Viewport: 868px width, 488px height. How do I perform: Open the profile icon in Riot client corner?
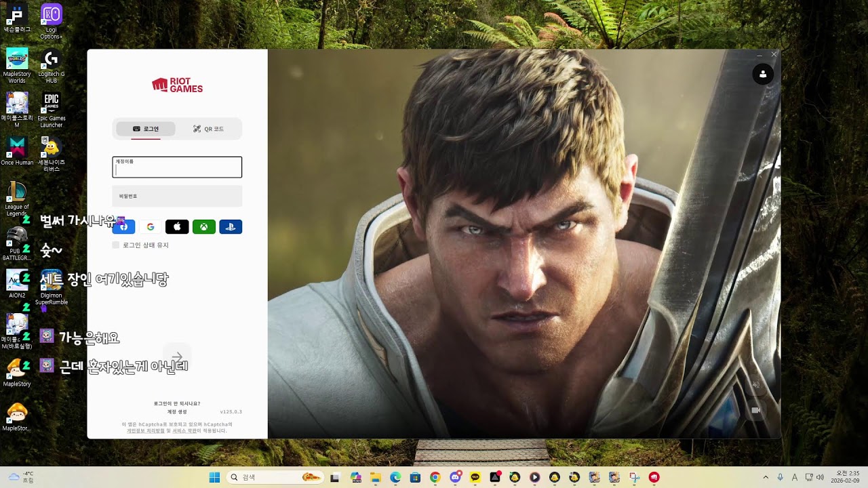(763, 75)
